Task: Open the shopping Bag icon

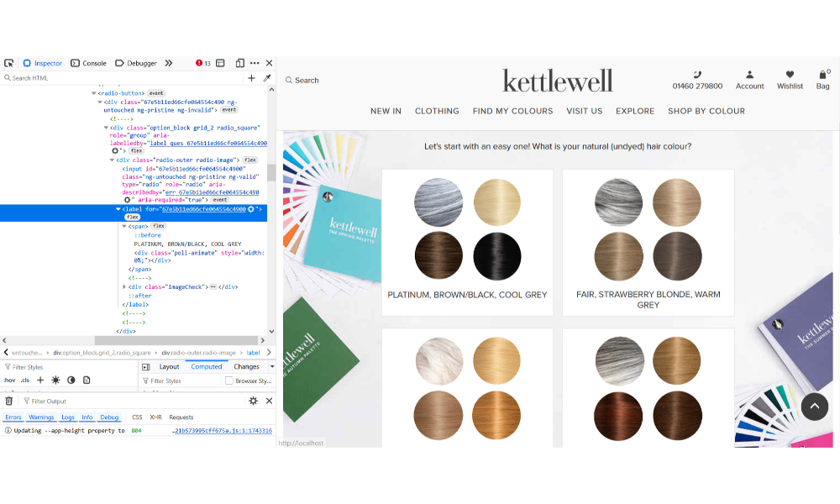Action: click(x=823, y=75)
